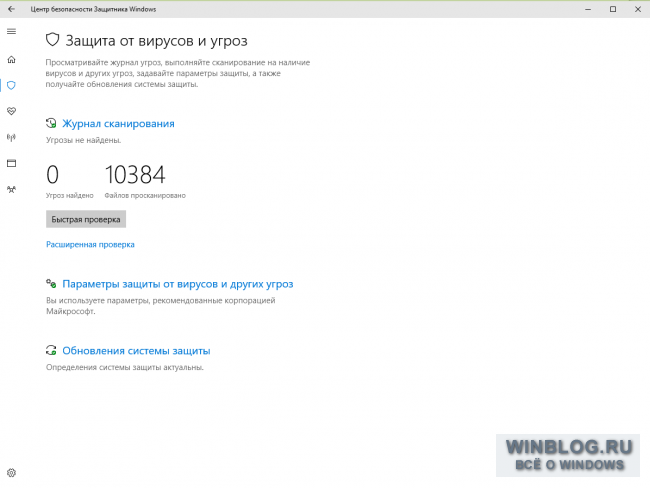The image size is (650, 488).
Task: Open Параметры защиты от вирусов и других угроз
Action: [178, 284]
